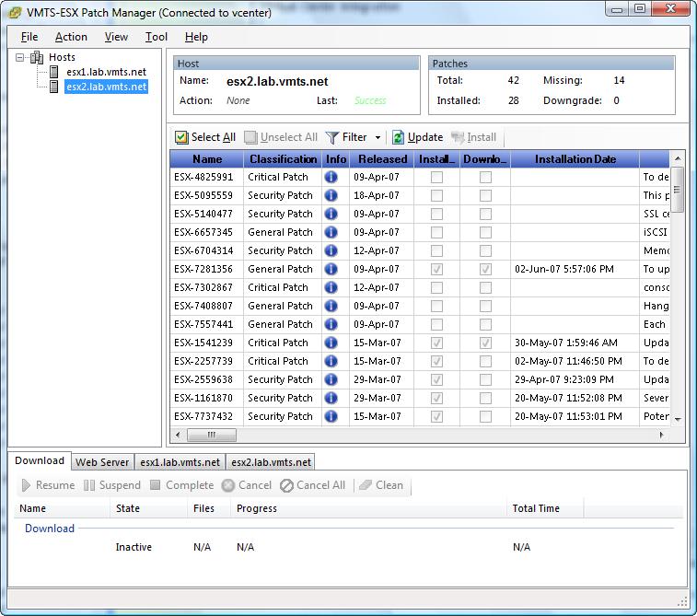Viewport: 697px width, 616px height.
Task: Open info for patch ESX-2257739
Action: tap(331, 361)
